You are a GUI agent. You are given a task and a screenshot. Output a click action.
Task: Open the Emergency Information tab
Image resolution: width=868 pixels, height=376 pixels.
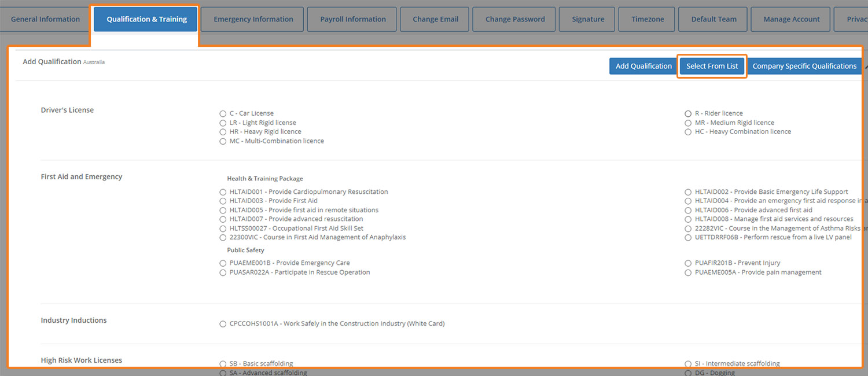click(x=253, y=19)
